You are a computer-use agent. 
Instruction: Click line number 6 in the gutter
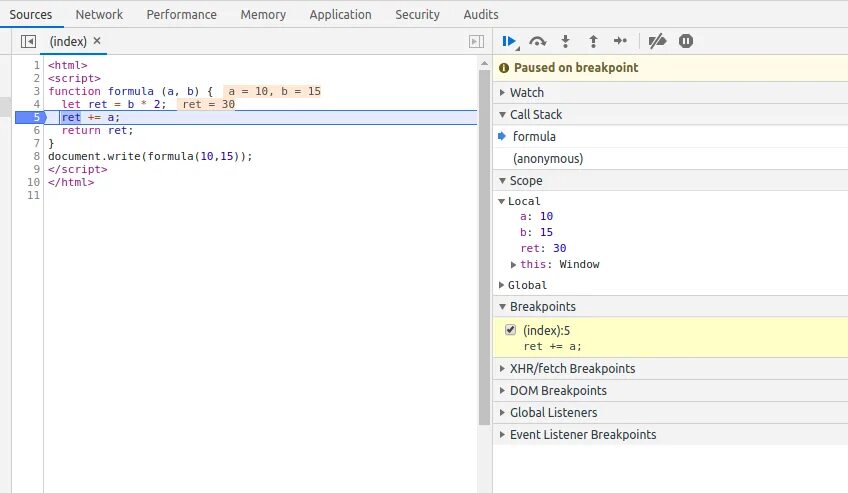(36, 130)
